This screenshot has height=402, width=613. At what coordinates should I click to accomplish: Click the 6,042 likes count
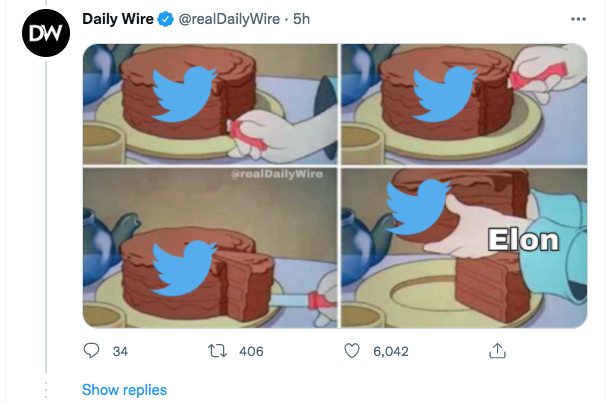[x=391, y=351]
